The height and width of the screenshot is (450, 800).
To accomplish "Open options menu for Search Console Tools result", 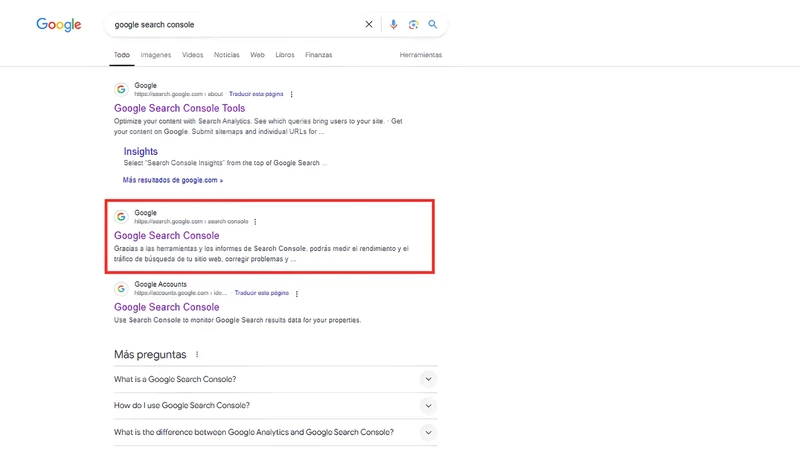I will pos(291,94).
